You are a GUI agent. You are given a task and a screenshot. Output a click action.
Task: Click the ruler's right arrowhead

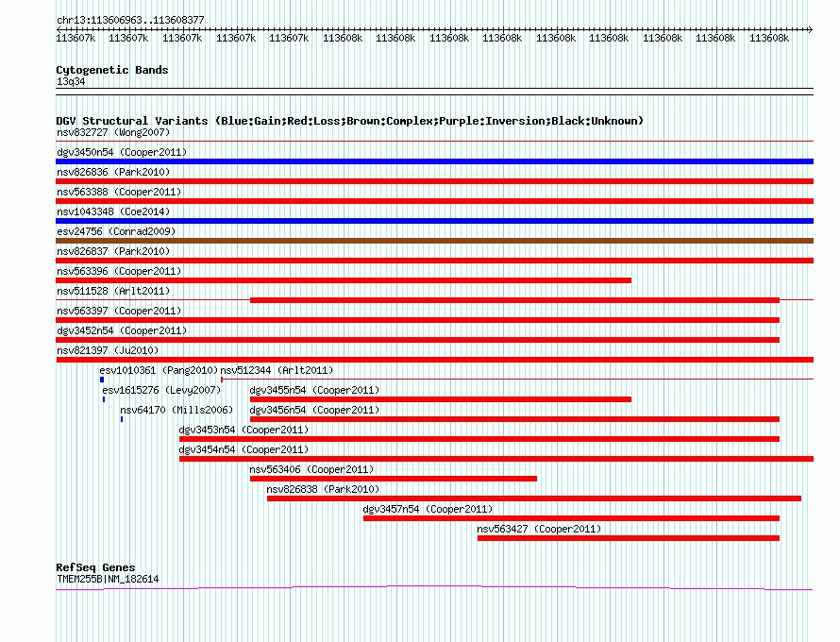pos(811,29)
